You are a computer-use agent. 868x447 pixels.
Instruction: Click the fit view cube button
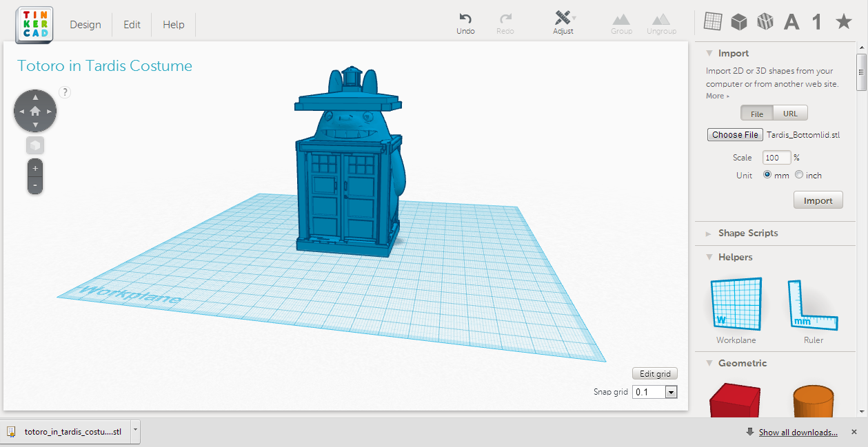(35, 145)
